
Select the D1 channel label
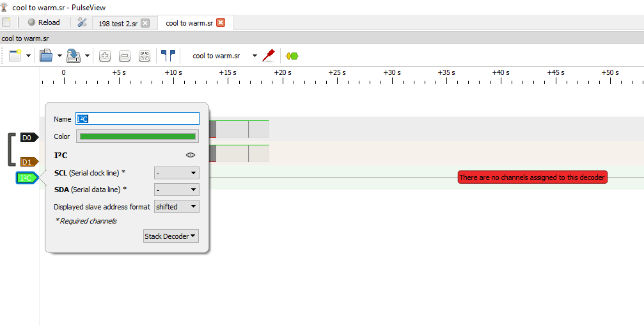click(x=29, y=161)
